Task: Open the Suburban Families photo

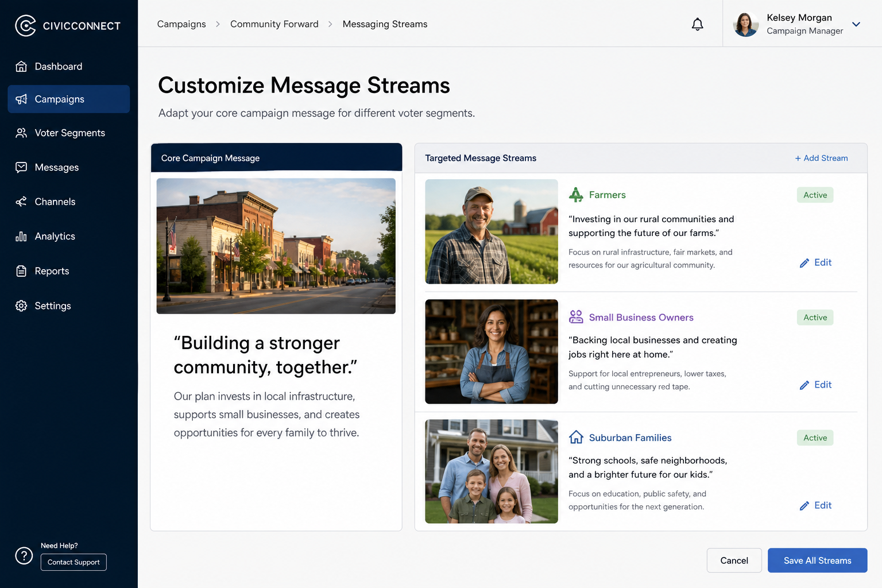Action: click(492, 471)
